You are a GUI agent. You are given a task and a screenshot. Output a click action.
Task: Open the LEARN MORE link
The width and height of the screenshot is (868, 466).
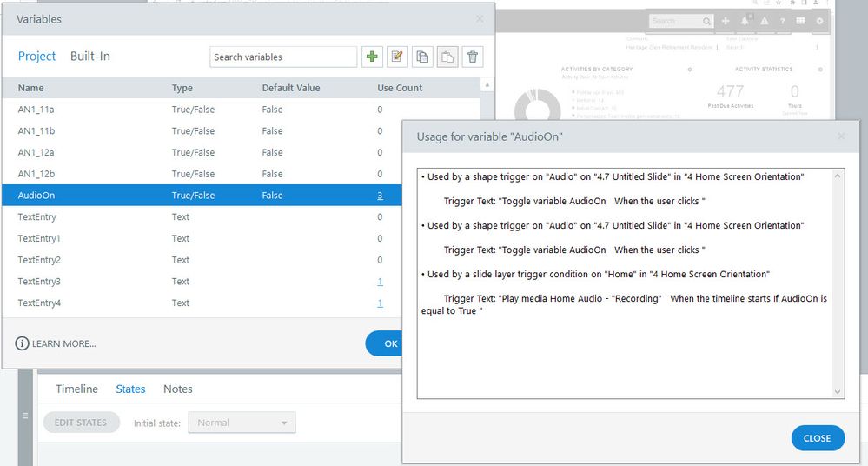[x=63, y=343]
